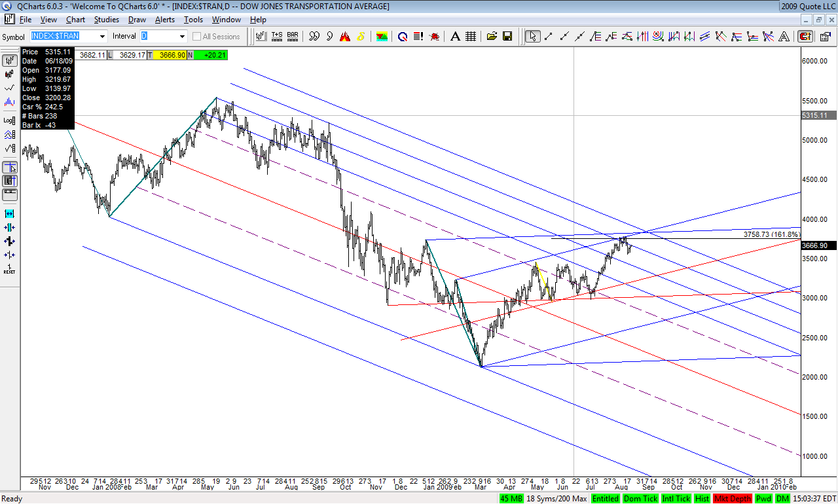This screenshot has height=504, width=838.
Task: Toggle the crosshair cursor button
Action: pyautogui.click(x=10, y=167)
